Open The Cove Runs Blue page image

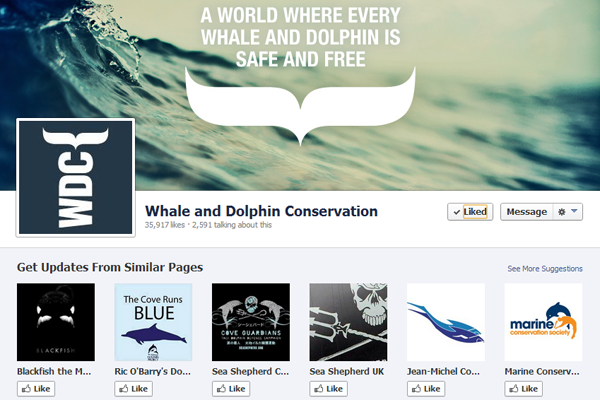click(x=153, y=322)
